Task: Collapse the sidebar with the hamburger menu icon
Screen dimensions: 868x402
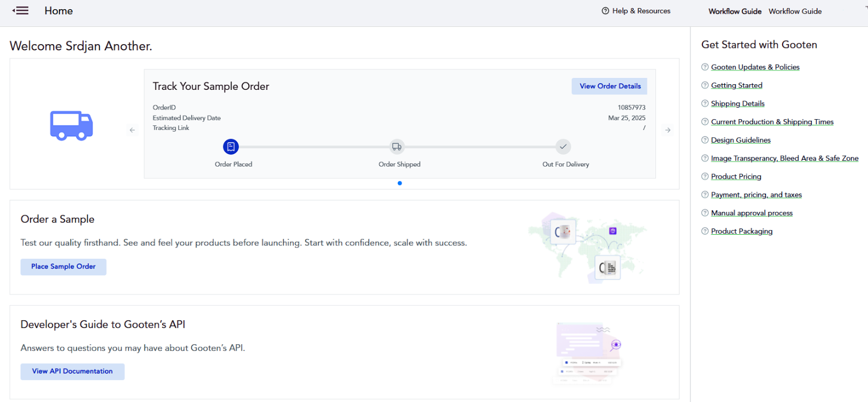Action: (x=20, y=10)
